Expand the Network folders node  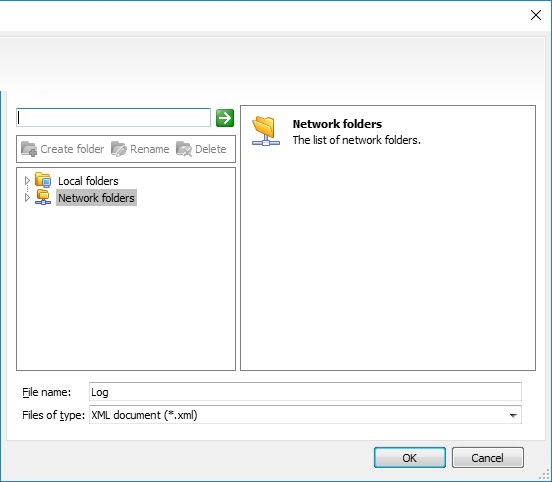pos(27,198)
